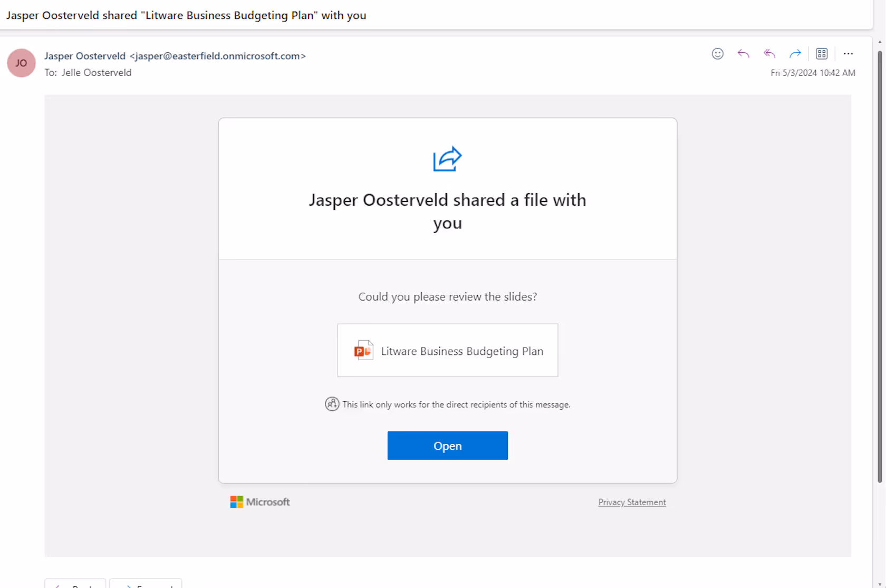
Task: Click the 'shared a file with you' heading
Action: pos(448,211)
